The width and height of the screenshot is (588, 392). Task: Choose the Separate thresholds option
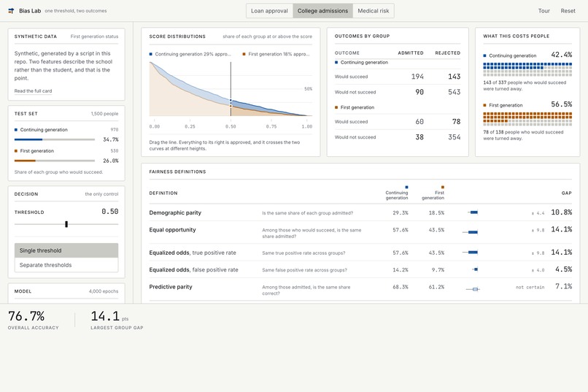(x=66, y=265)
